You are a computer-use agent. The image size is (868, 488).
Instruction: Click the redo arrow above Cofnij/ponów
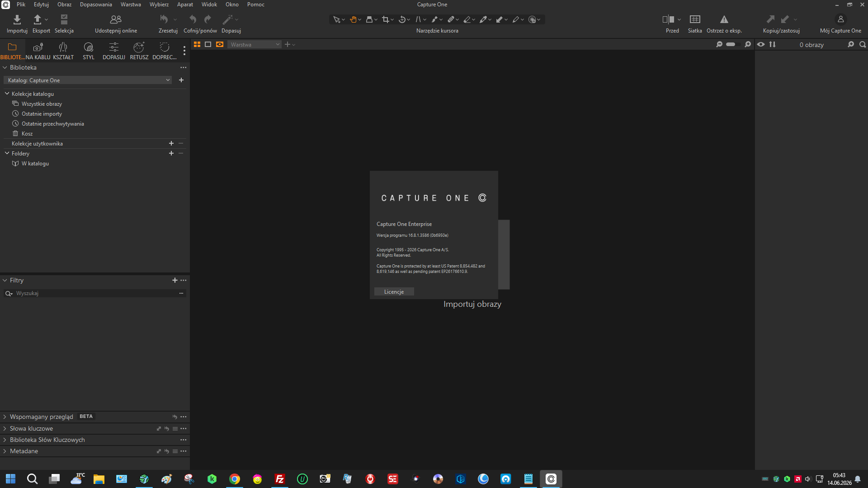click(208, 19)
